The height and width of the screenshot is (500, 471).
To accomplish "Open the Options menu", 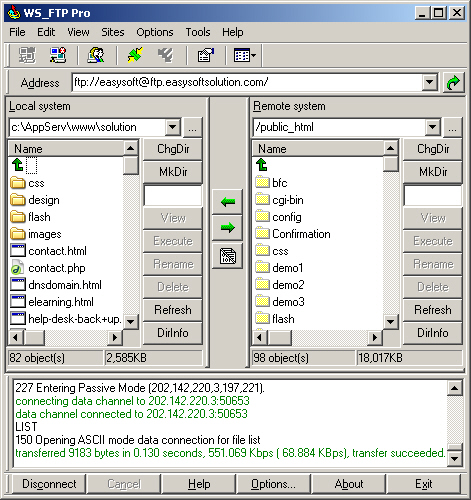I will point(155,32).
